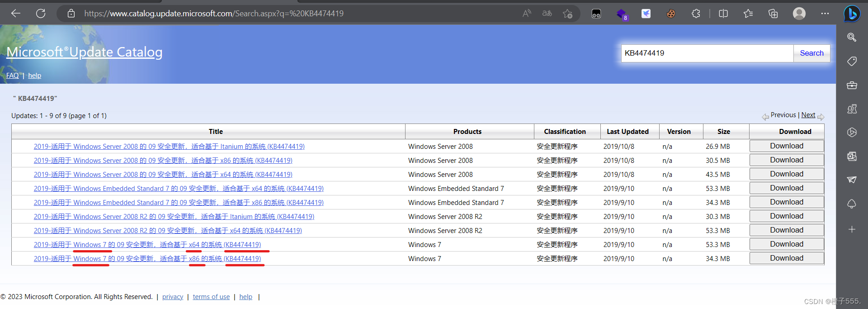Download Embedded Standard 7 53.3 MB update
868x309 pixels.
(x=787, y=188)
